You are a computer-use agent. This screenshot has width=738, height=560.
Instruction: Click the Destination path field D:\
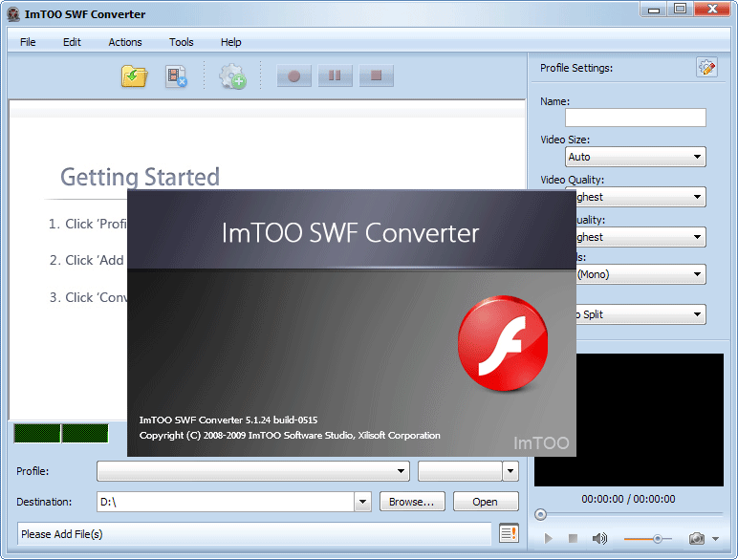pos(226,502)
